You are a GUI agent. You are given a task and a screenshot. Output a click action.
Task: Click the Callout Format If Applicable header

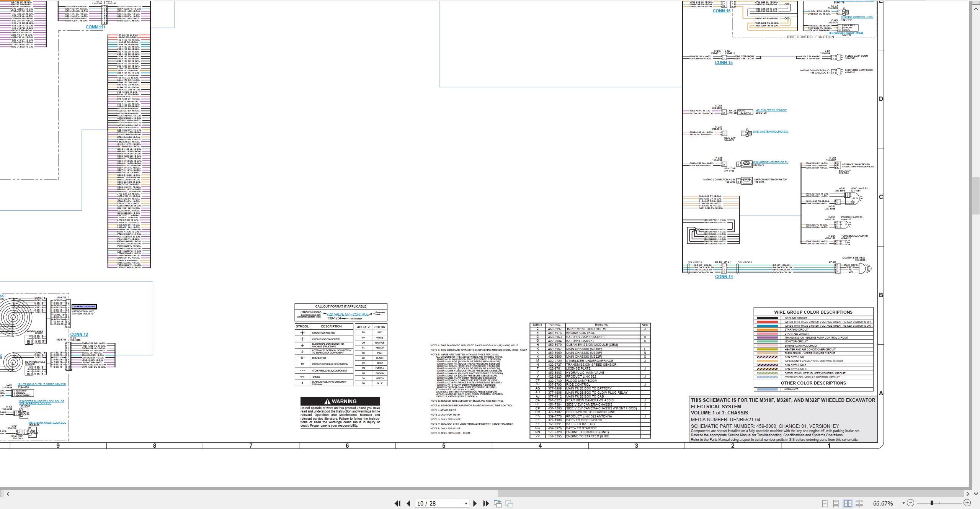pyautogui.click(x=341, y=306)
